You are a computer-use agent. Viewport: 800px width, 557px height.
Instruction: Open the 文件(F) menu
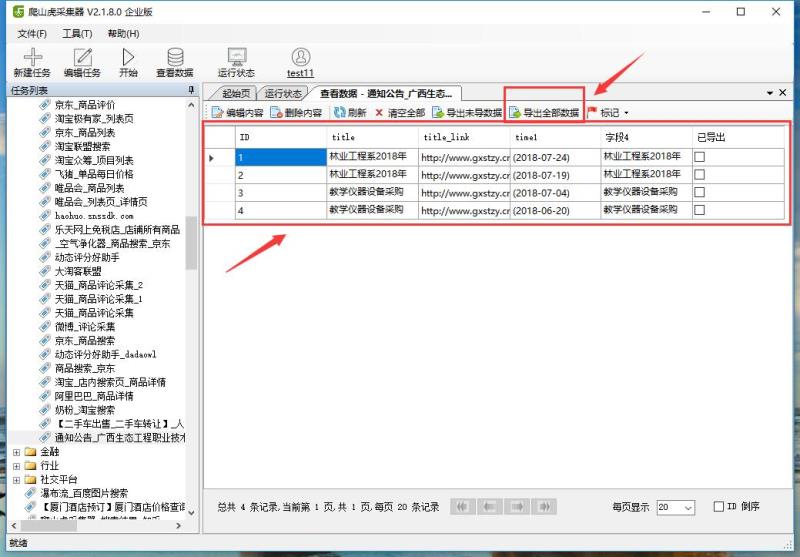[32, 34]
